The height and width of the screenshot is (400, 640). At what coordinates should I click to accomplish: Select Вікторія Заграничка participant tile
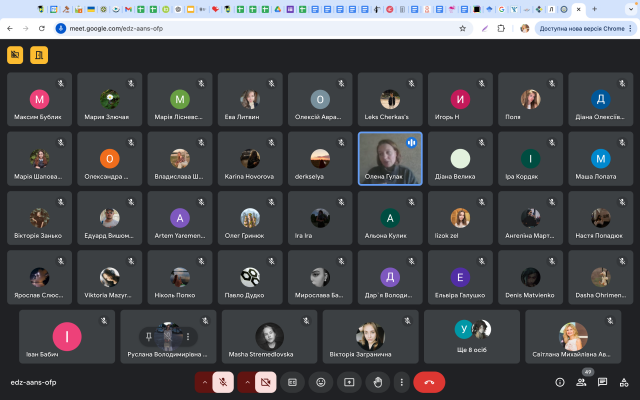371,337
